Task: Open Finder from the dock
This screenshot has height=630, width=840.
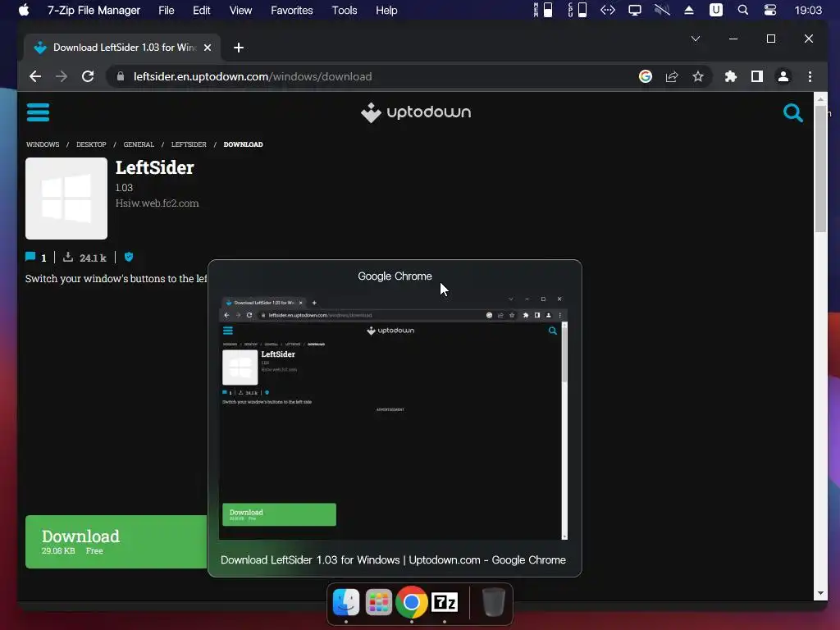Action: coord(346,602)
